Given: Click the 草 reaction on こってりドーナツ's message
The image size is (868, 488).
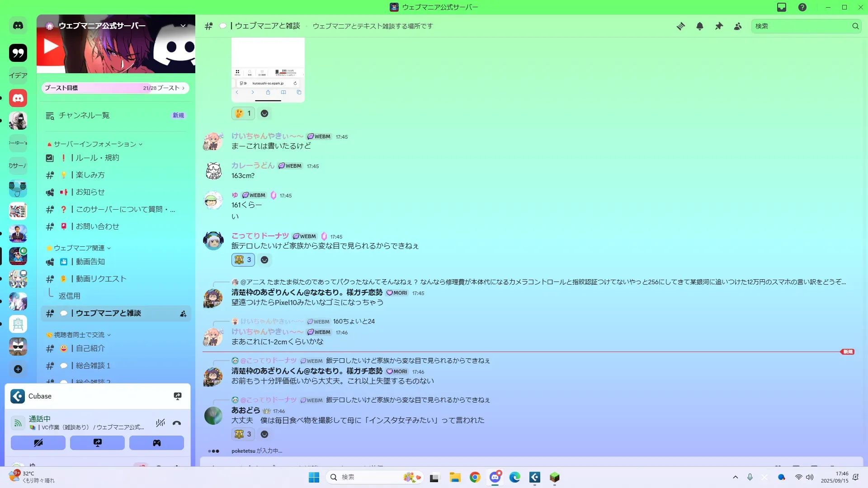Looking at the screenshot, I should coord(243,260).
